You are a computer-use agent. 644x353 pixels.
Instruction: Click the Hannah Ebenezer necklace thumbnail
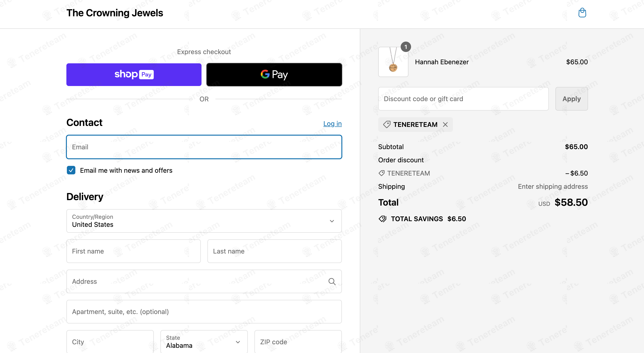393,62
